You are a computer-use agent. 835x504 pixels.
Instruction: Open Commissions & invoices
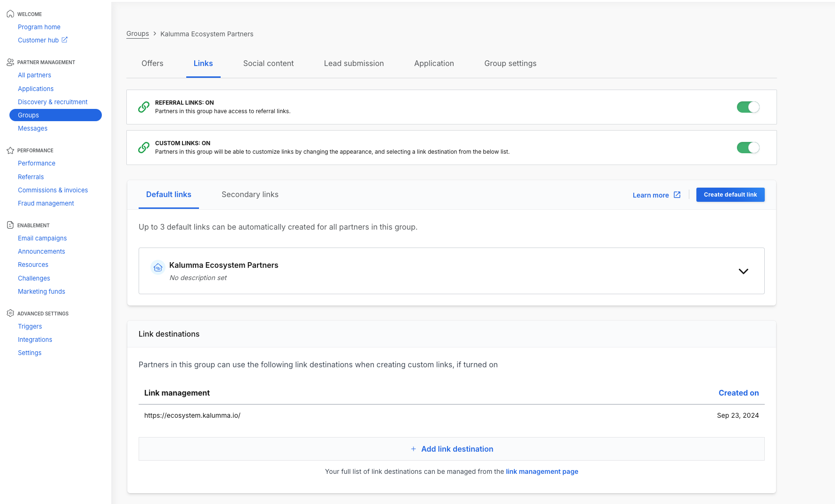(53, 190)
